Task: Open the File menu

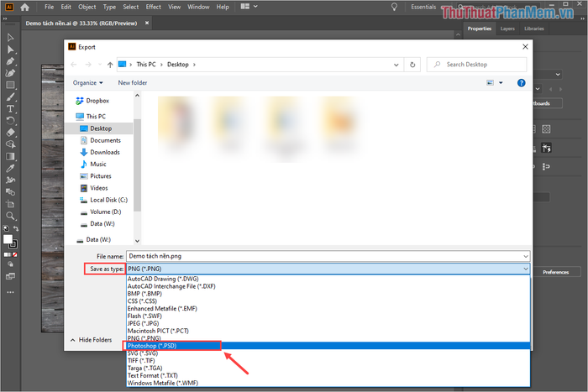Action: point(49,7)
